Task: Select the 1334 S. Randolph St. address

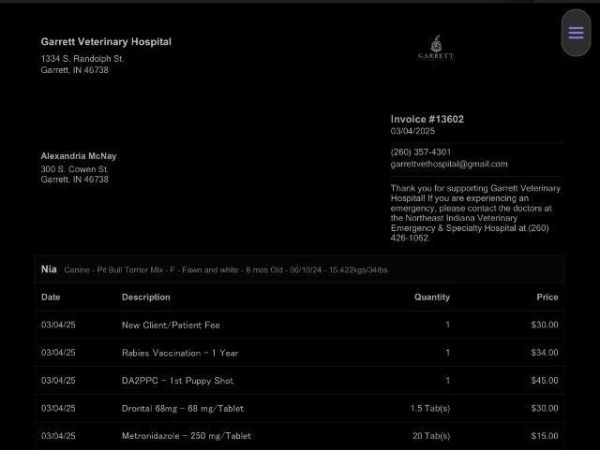Action: click(82, 59)
